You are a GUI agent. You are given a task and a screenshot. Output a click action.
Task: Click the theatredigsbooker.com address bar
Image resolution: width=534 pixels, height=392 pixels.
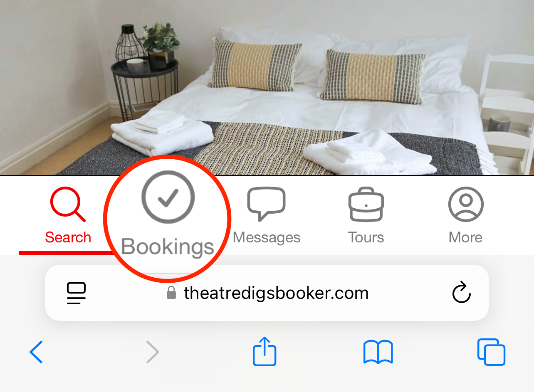coord(267,293)
